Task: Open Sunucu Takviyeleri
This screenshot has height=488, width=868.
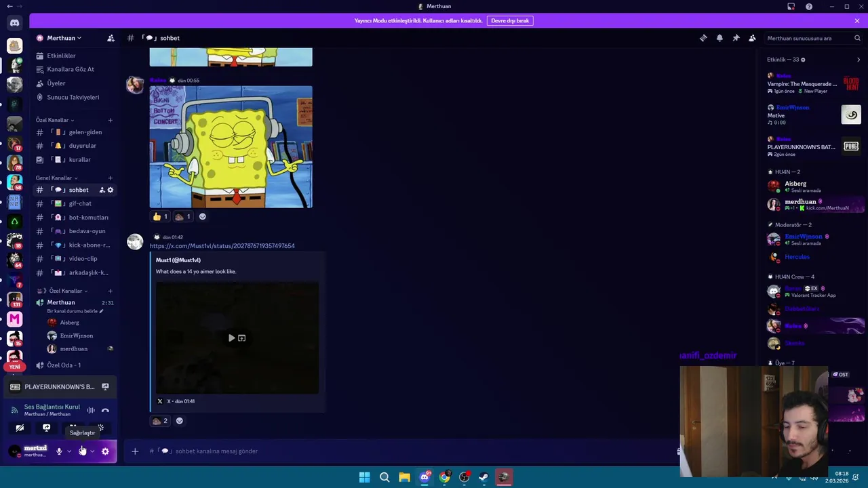Action: 75,97
